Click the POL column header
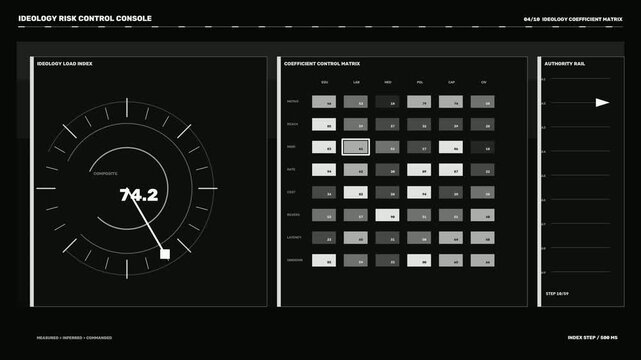Viewport: 641px width, 360px height. click(x=419, y=82)
